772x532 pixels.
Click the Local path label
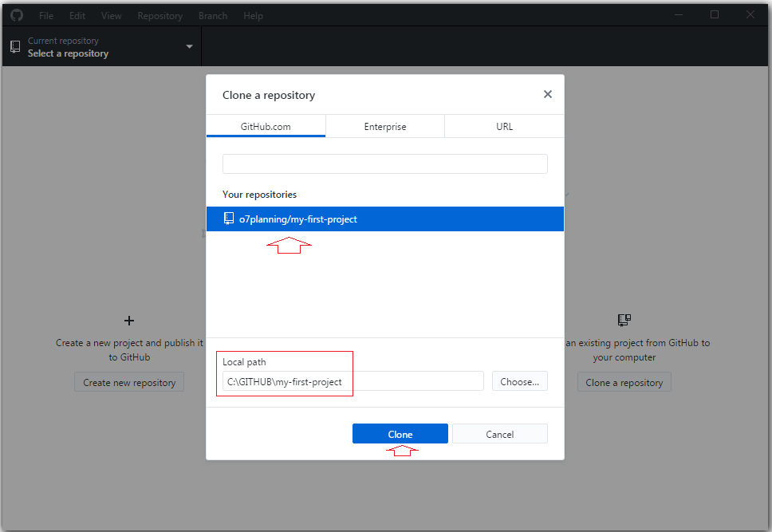point(244,362)
